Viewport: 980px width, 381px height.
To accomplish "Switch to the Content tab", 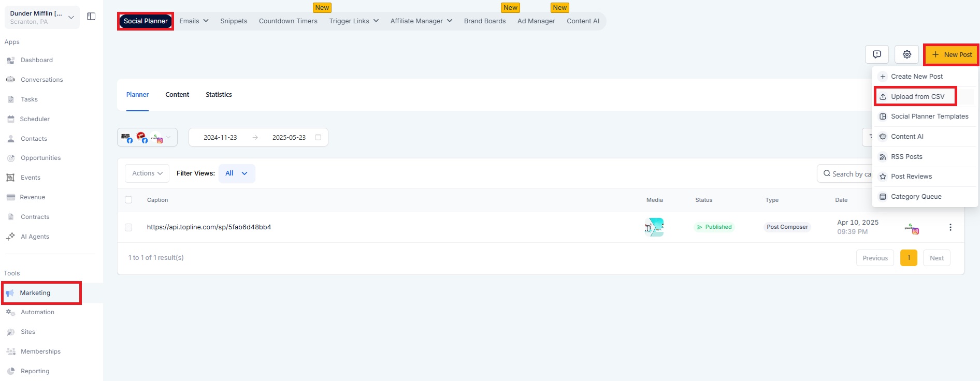I will click(x=177, y=95).
